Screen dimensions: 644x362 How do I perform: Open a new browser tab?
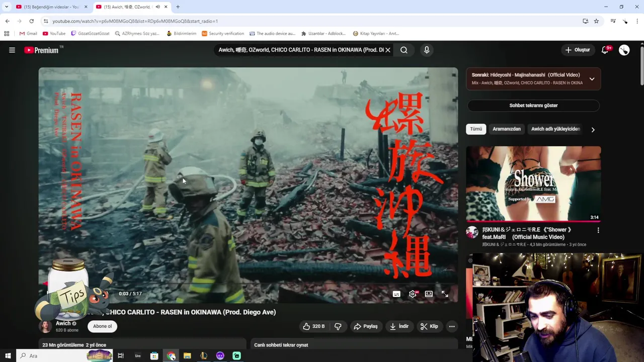(x=178, y=7)
